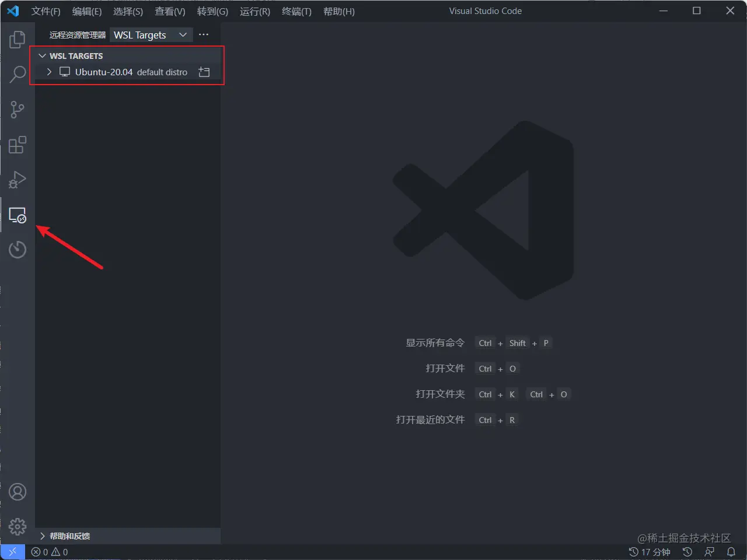Click the 打开最近的文件 label
The image size is (747, 560).
coord(431,420)
